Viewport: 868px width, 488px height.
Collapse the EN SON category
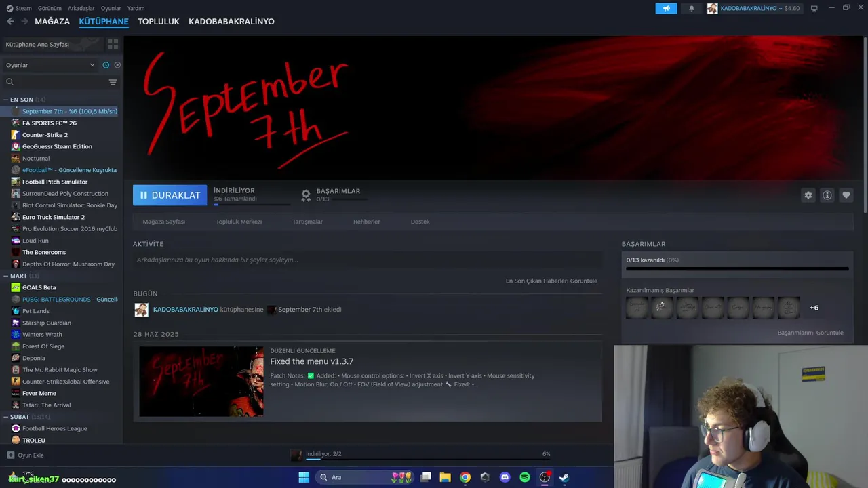tap(5, 100)
